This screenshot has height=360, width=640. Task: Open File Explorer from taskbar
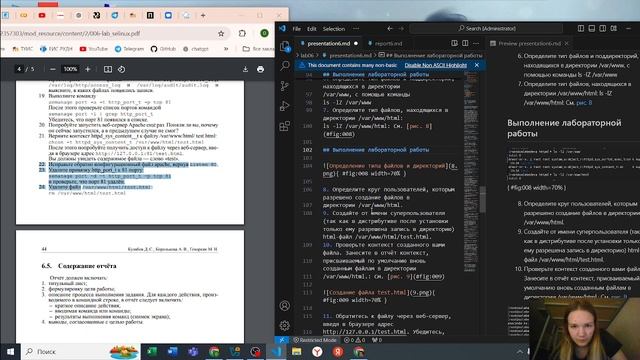click(x=297, y=351)
